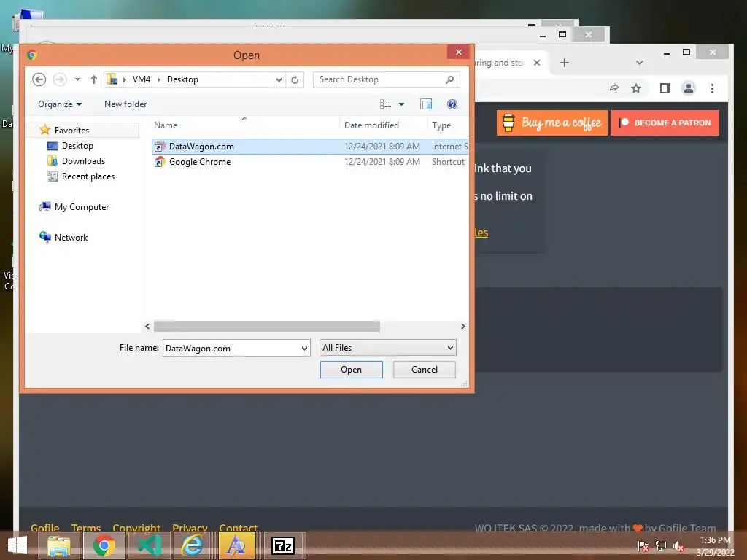Go up one folder level
Viewport: 747px width, 560px height.
(94, 79)
